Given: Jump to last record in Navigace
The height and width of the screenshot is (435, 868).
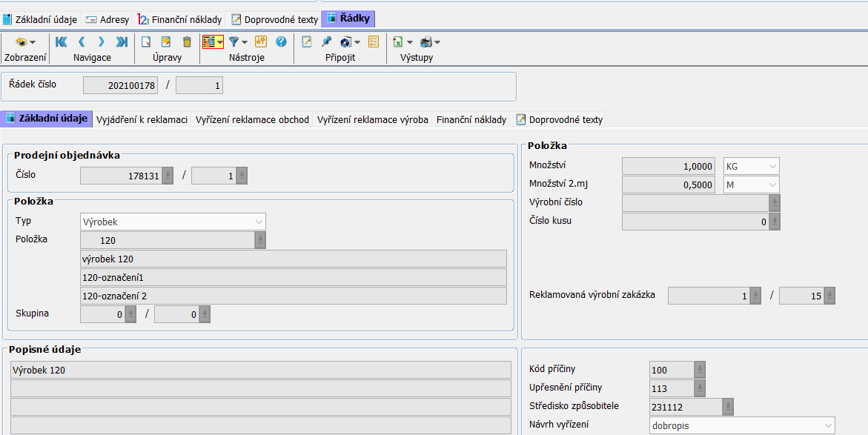Looking at the screenshot, I should pyautogui.click(x=122, y=42).
